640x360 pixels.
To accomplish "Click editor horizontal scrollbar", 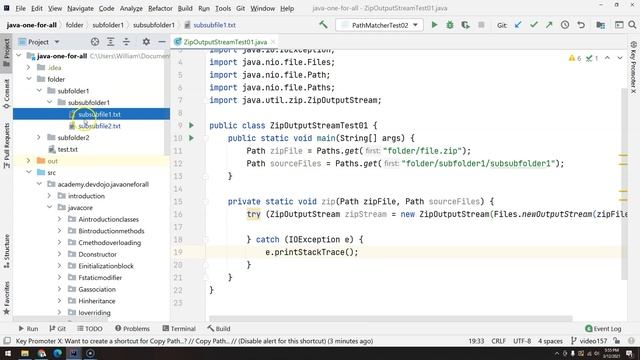I will pos(391,318).
